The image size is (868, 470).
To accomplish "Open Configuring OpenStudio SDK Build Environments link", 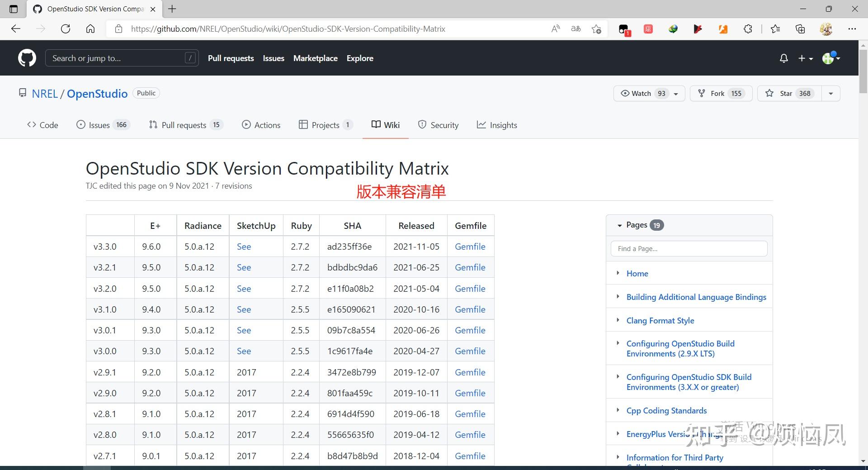I will point(689,382).
